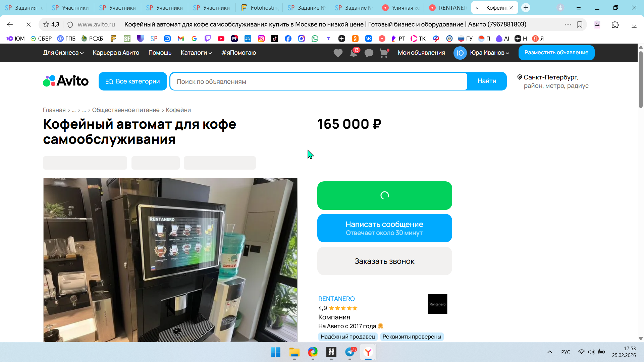Focus the Поиск по объявлениям field
Screen dimensions: 644x362
click(319, 81)
